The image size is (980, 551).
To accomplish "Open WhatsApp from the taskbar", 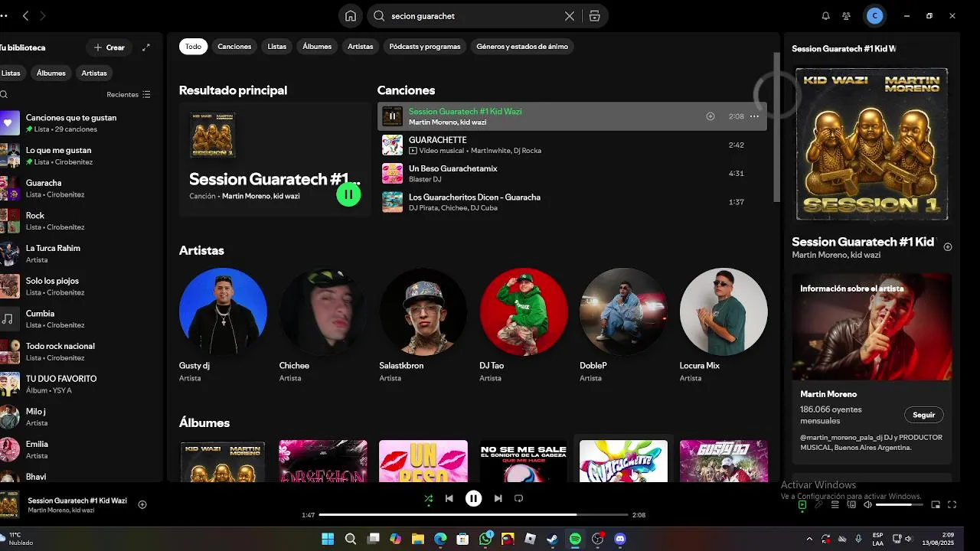I will pyautogui.click(x=485, y=540).
